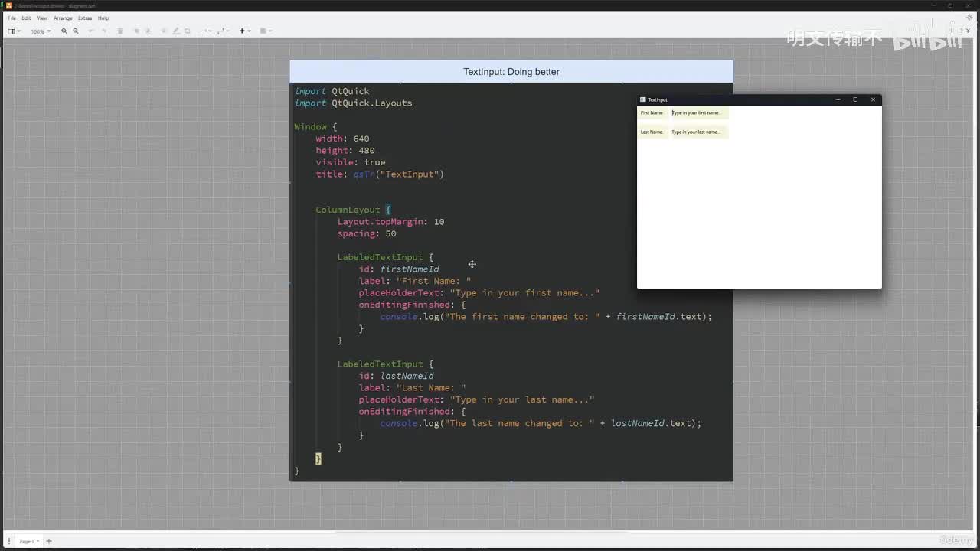Click the 'id: lastNameId' code line
Image resolution: width=980 pixels, height=551 pixels.
coord(397,376)
